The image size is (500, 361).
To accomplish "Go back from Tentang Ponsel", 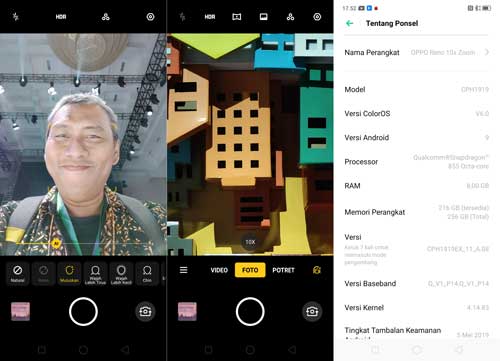I will (x=350, y=23).
